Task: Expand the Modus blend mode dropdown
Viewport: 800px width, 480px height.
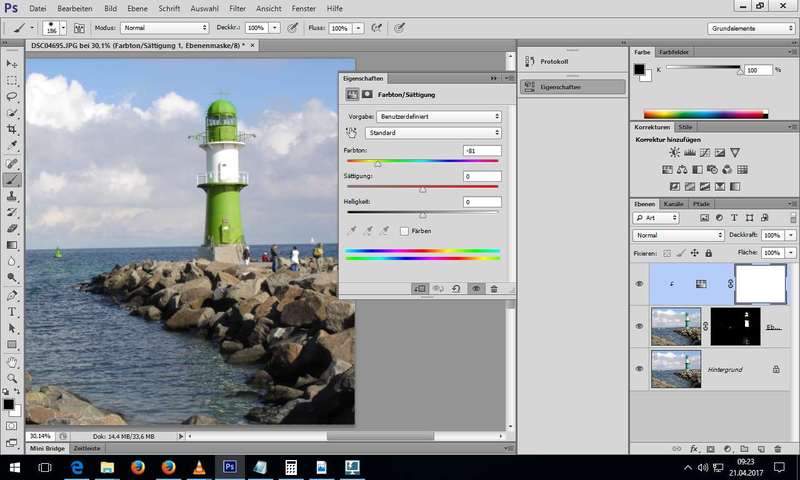Action: coord(164,28)
